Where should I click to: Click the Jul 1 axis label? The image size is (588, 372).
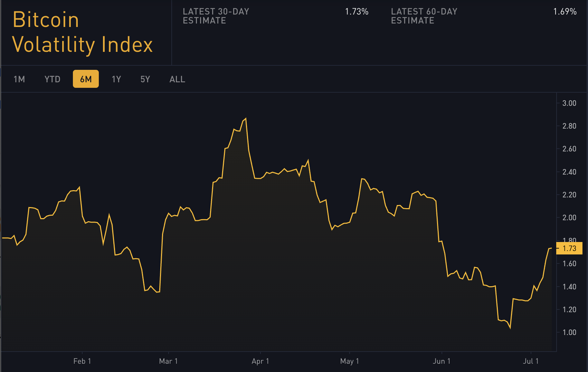531,361
